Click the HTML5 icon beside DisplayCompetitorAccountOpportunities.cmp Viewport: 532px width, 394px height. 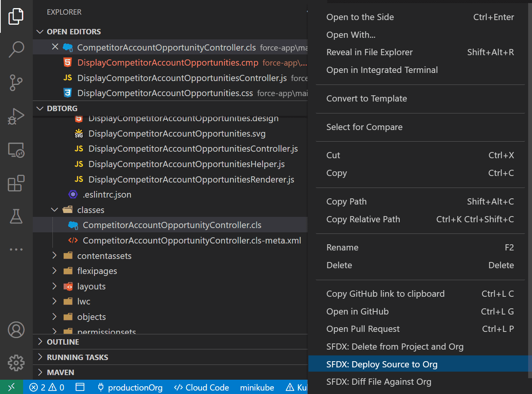68,63
